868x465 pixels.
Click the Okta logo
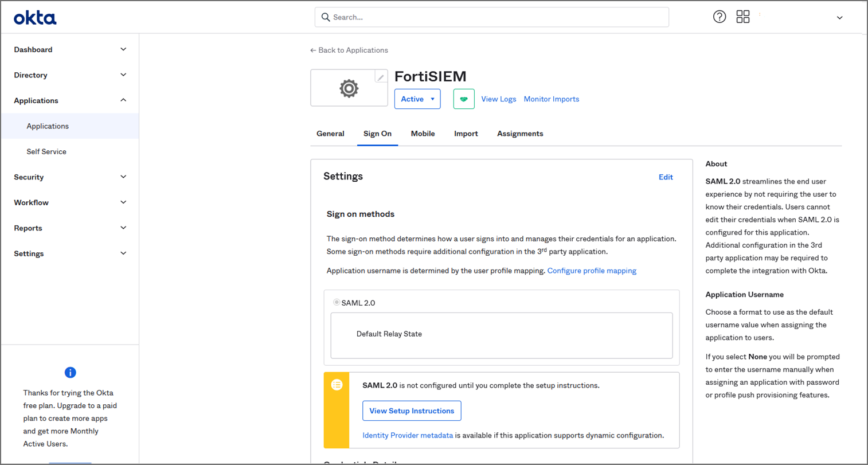click(x=35, y=18)
